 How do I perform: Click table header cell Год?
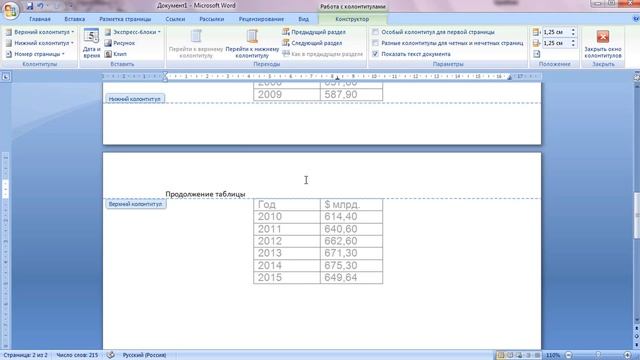click(287, 204)
